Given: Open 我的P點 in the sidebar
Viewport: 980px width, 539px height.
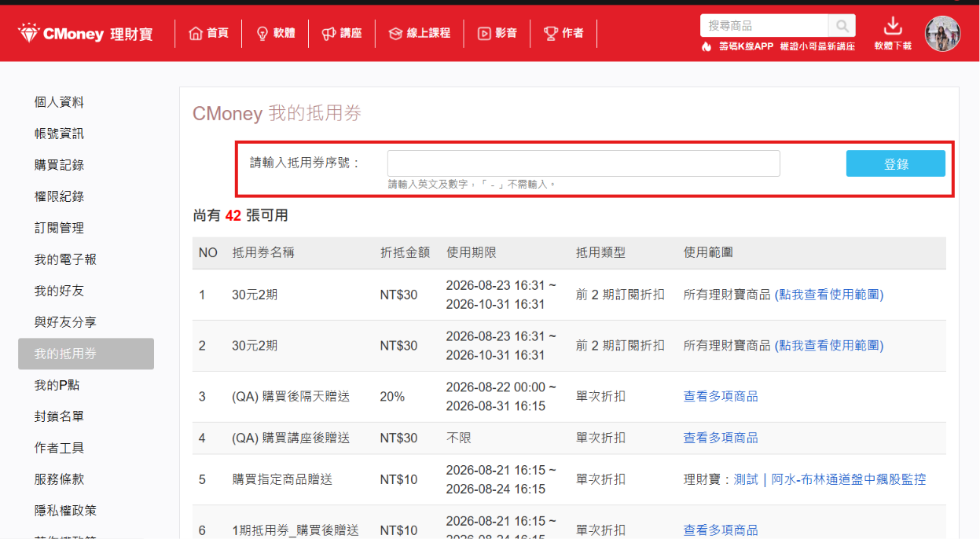Looking at the screenshot, I should 57,385.
